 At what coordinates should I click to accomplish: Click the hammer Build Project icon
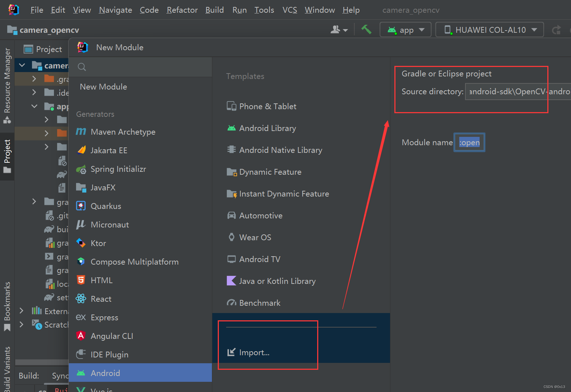(x=366, y=29)
